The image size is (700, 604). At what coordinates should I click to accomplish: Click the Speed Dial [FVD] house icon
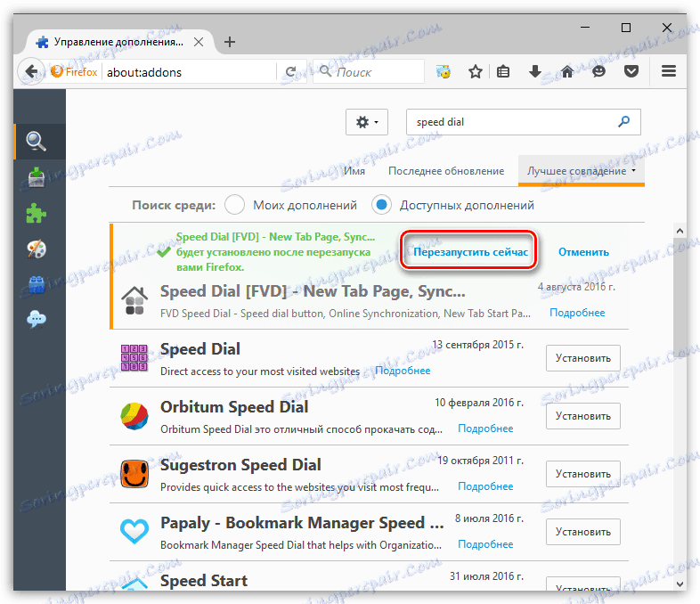click(x=134, y=300)
